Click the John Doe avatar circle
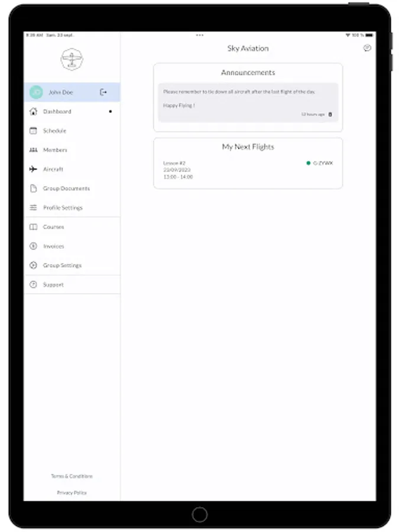The height and width of the screenshot is (532, 399). click(36, 92)
